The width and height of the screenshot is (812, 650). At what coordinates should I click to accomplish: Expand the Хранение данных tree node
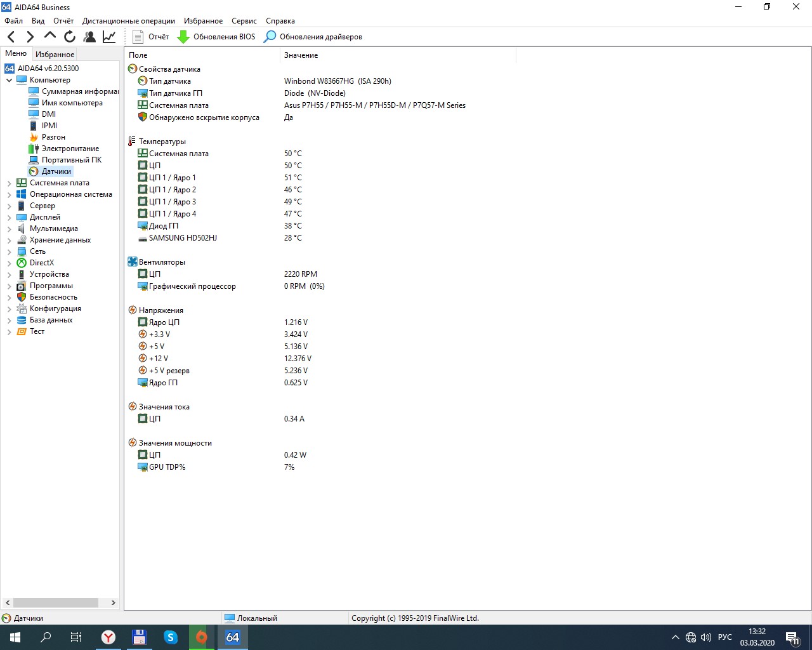(x=9, y=240)
